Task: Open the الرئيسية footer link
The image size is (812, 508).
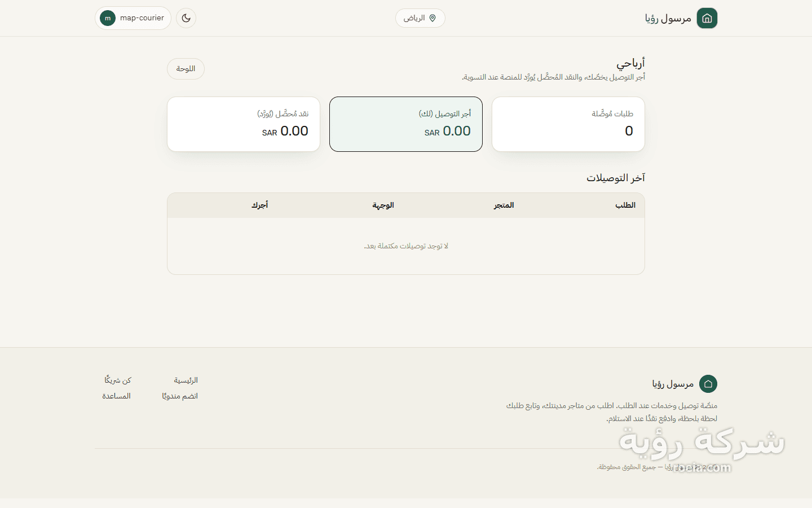Action: click(x=186, y=380)
